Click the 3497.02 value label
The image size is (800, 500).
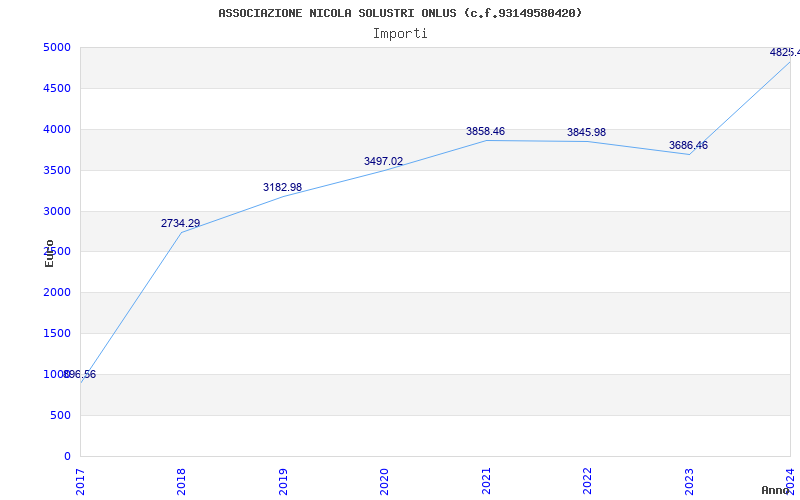[x=383, y=161]
